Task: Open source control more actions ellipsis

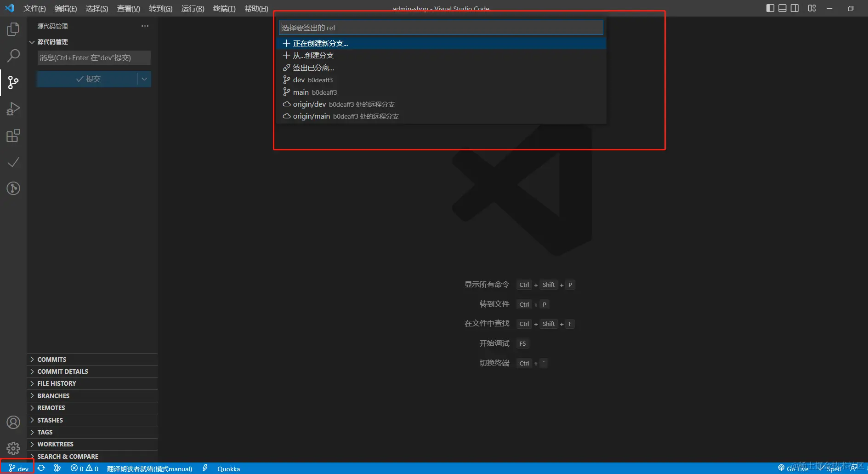Action: pyautogui.click(x=145, y=26)
